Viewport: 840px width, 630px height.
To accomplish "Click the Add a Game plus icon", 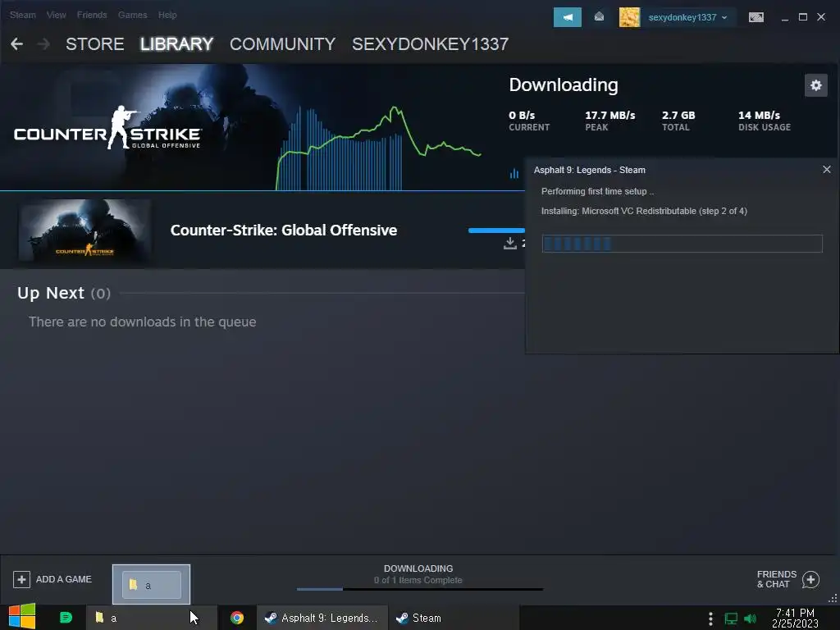I will (21, 579).
